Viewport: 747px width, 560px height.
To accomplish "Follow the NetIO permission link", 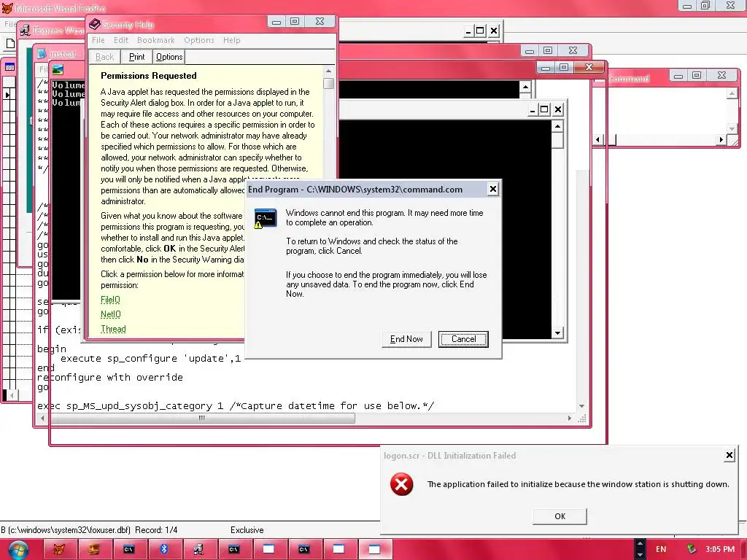I will click(x=111, y=314).
